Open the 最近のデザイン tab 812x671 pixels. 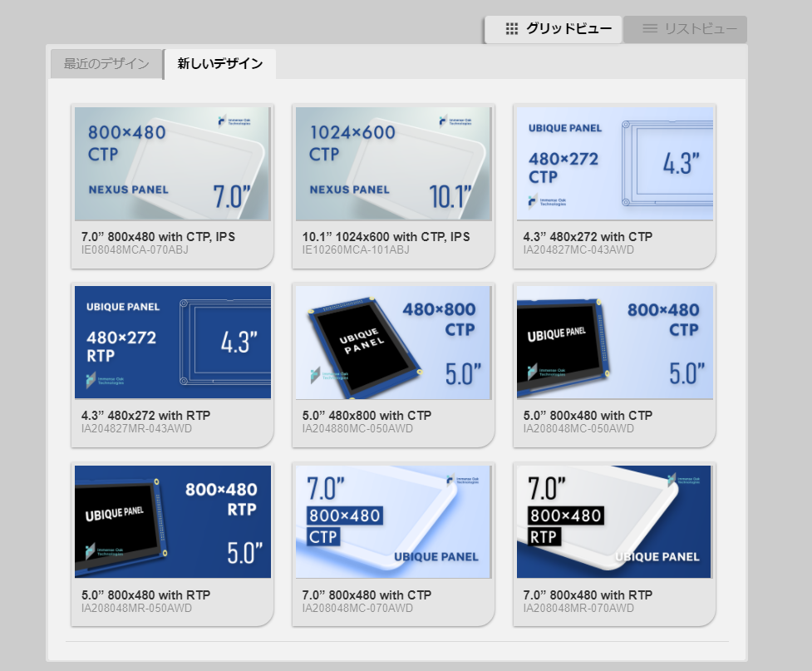point(106,64)
